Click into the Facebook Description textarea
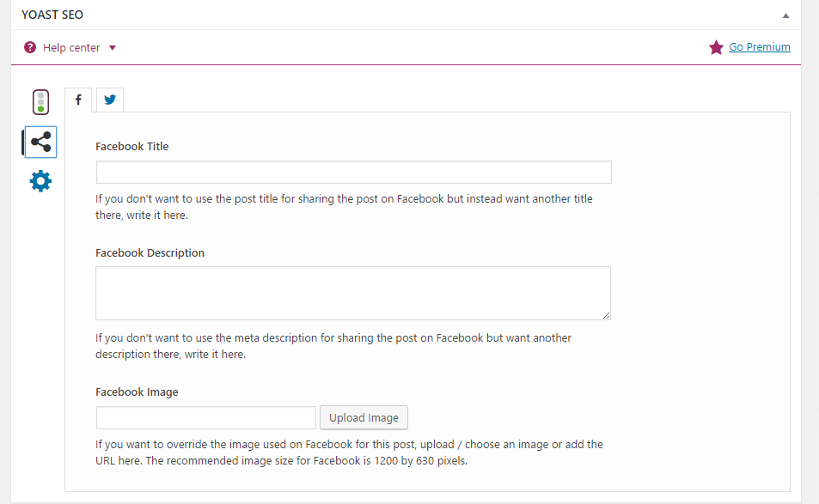 (x=352, y=293)
